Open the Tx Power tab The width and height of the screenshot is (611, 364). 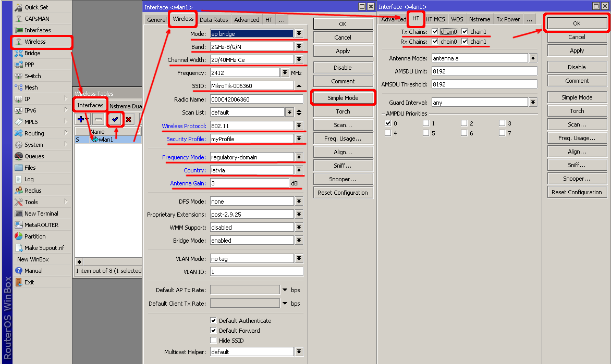(x=507, y=19)
